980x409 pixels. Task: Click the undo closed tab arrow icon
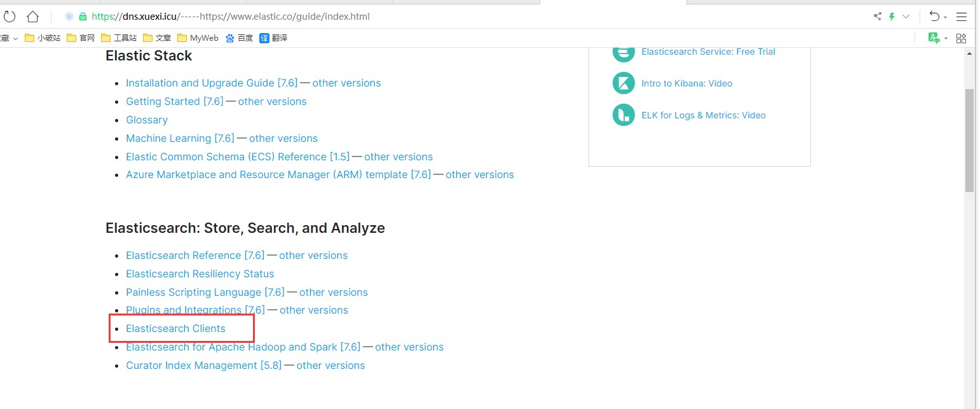pyautogui.click(x=934, y=17)
